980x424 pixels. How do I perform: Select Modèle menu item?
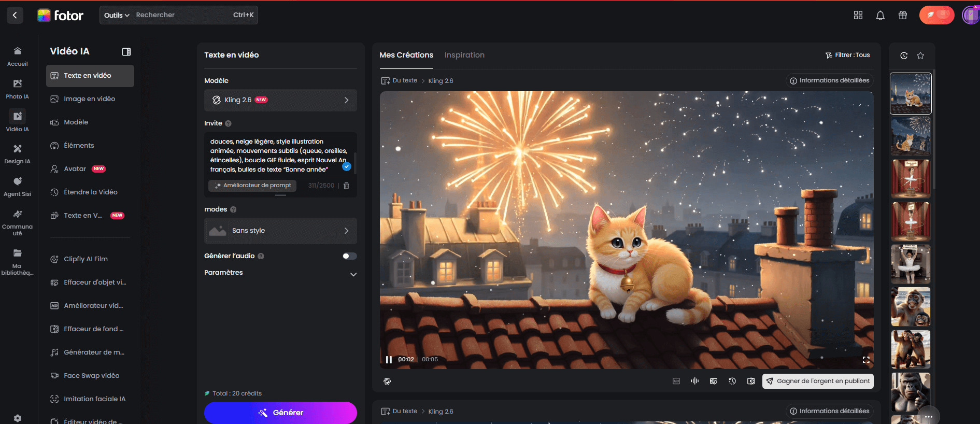(x=90, y=122)
